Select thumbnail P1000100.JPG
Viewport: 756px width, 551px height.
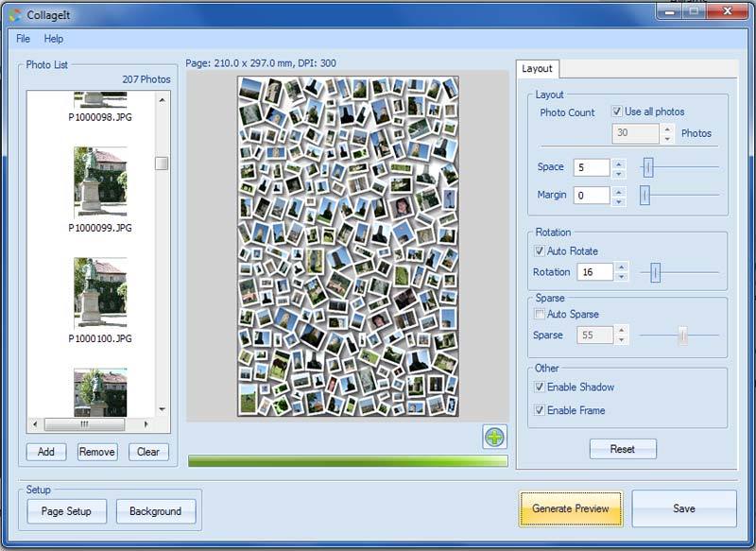[x=100, y=293]
